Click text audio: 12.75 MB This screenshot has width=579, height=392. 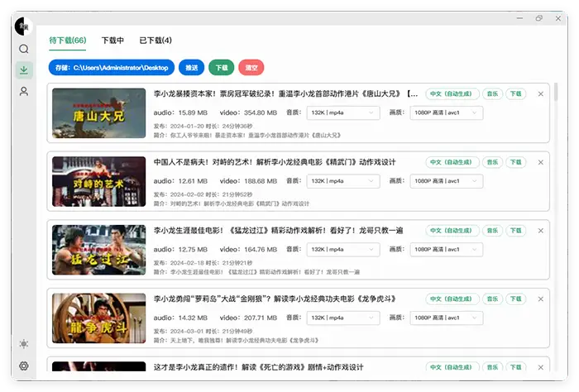pos(180,249)
